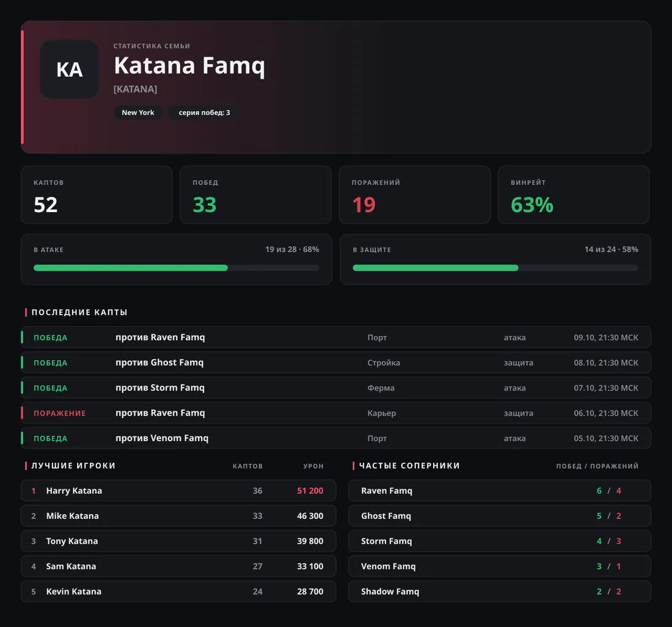Image resolution: width=672 pixels, height=627 pixels.
Task: Click the Карьер location text
Action: (381, 413)
